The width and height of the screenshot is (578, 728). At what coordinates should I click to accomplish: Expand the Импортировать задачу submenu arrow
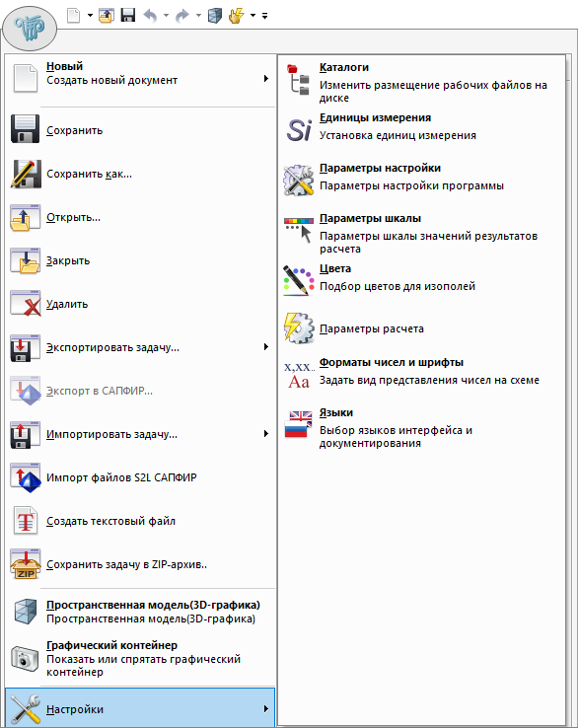click(x=266, y=434)
